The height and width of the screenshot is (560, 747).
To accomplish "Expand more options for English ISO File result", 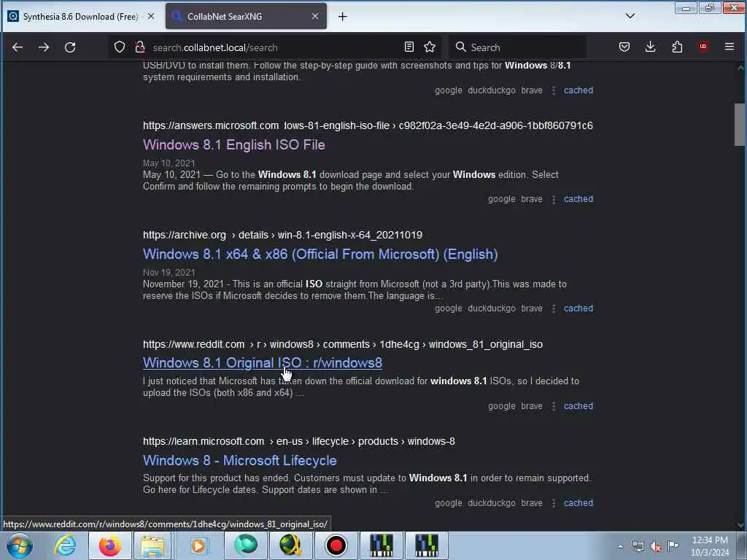I will click(x=553, y=200).
